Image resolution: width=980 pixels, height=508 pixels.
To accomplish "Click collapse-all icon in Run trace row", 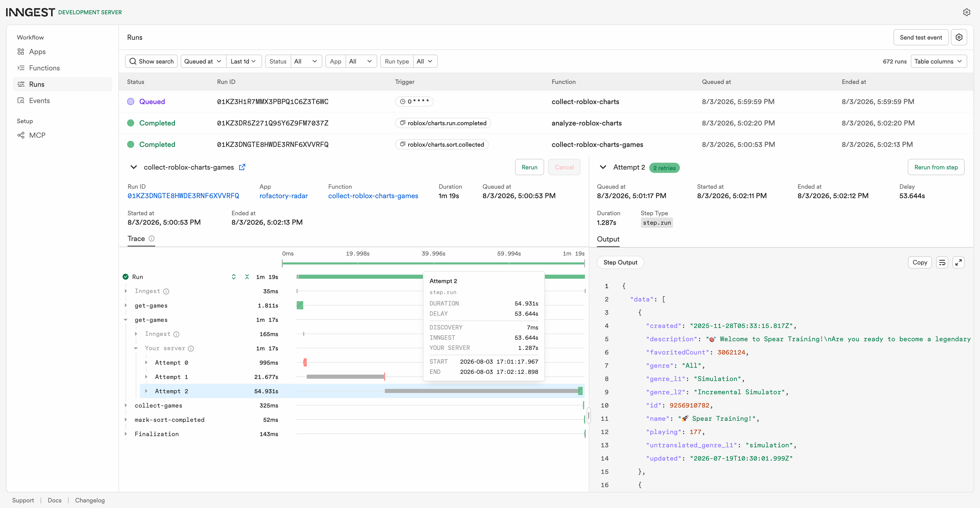I will [x=247, y=277].
